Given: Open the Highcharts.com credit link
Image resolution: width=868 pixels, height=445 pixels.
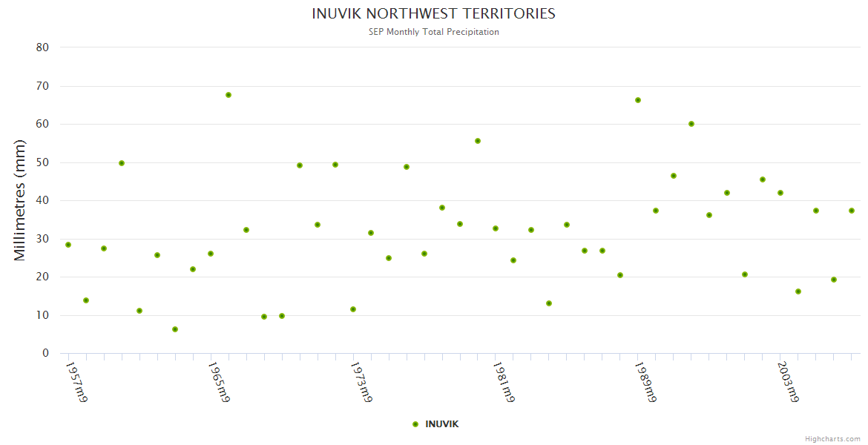Looking at the screenshot, I should tap(832, 438).
